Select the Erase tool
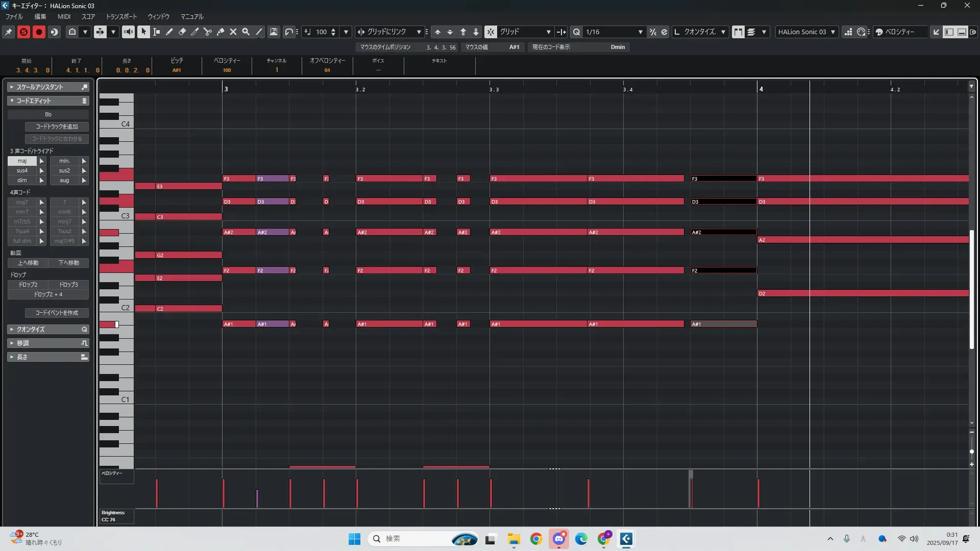980x551 pixels. pyautogui.click(x=182, y=32)
